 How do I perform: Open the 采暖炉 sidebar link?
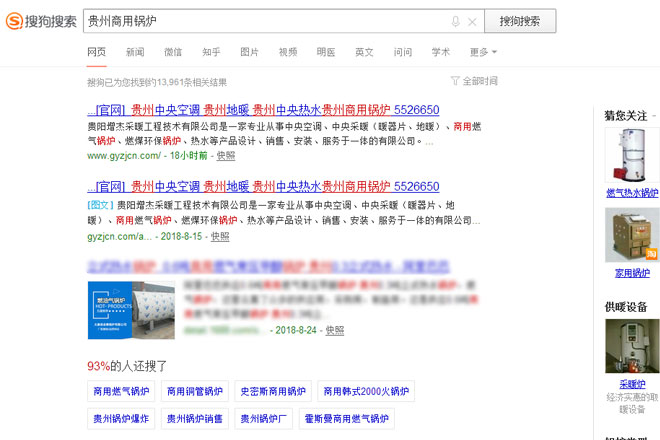(x=632, y=384)
